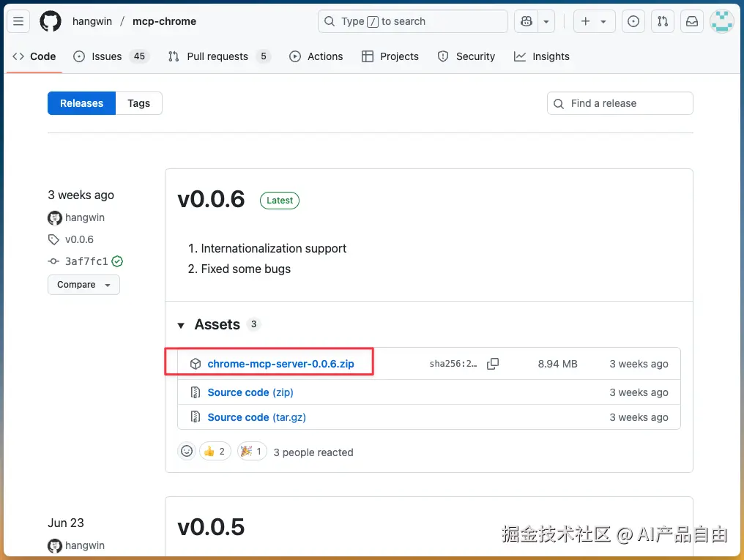Switch to the Insights tab
744x560 pixels.
pyautogui.click(x=541, y=56)
